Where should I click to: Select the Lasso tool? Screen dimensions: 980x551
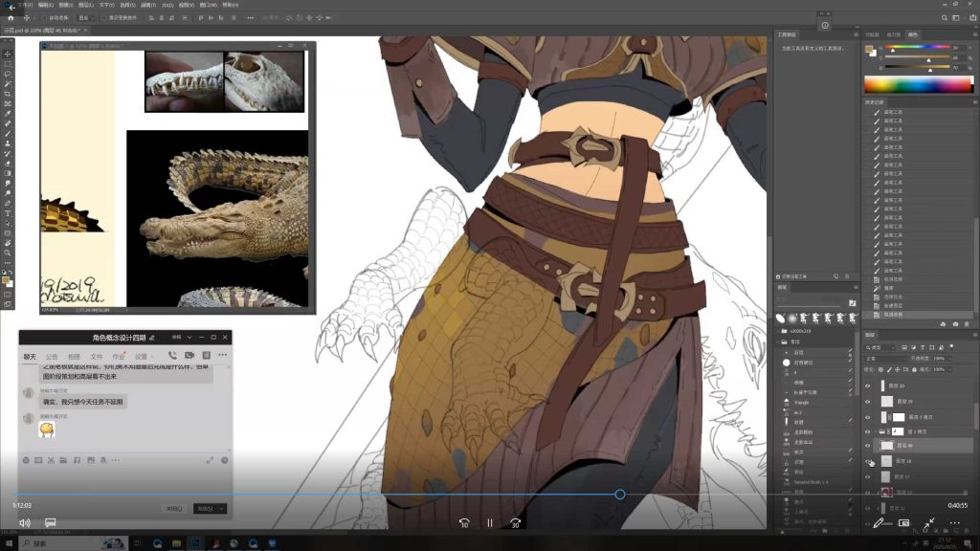pyautogui.click(x=8, y=74)
